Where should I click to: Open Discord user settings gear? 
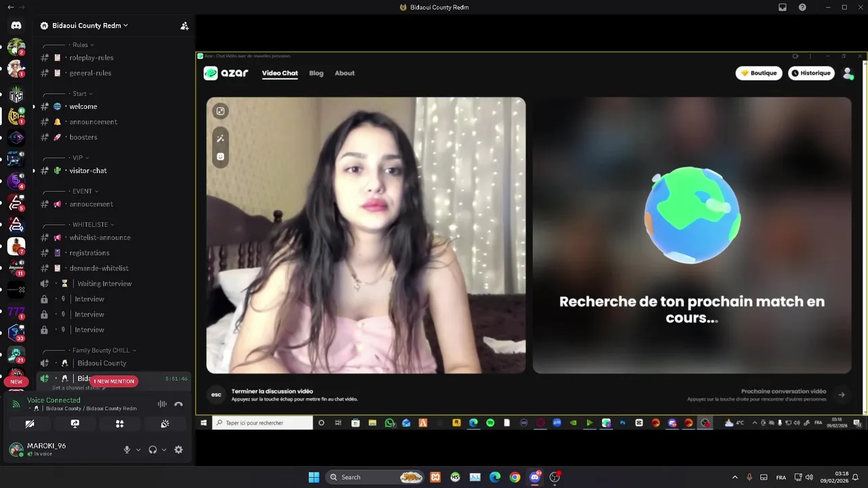(178, 449)
